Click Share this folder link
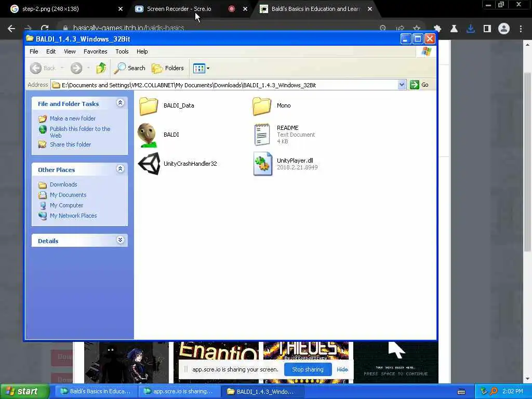Image resolution: width=532 pixels, height=399 pixels. 70,144
